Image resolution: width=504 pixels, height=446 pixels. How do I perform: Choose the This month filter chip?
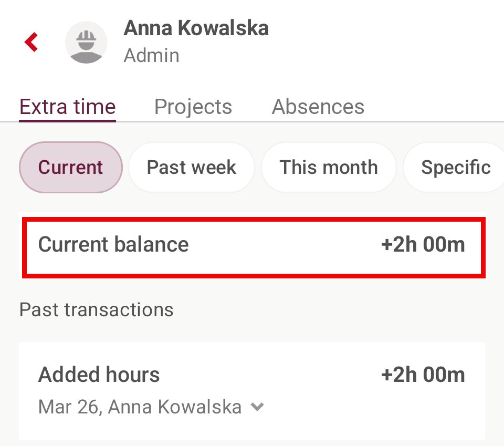329,168
